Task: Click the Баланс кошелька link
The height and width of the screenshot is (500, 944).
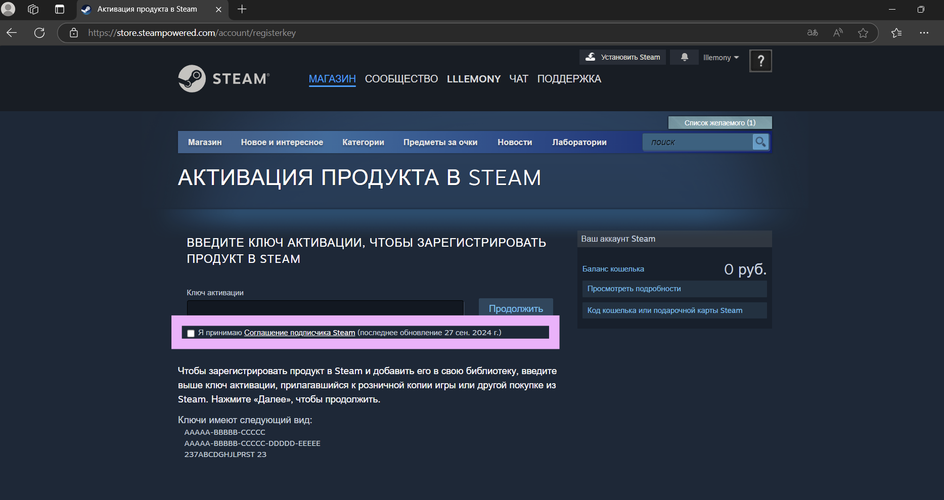Action: 613,269
